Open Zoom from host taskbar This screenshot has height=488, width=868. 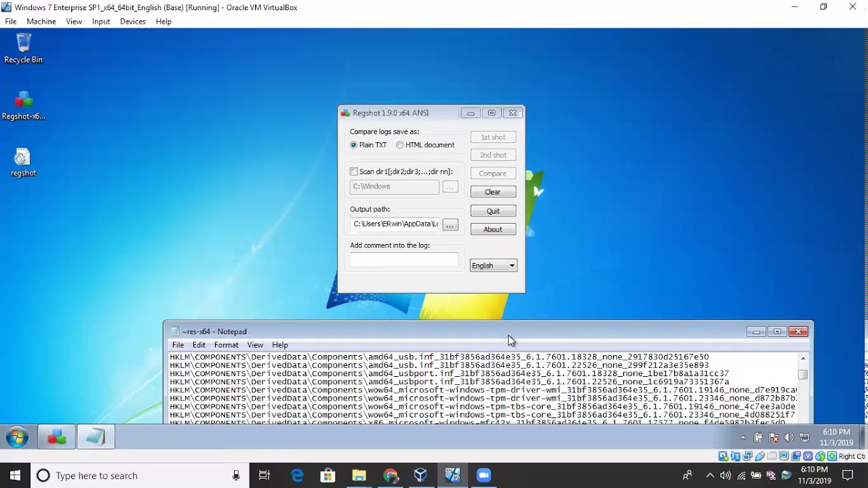(x=483, y=476)
